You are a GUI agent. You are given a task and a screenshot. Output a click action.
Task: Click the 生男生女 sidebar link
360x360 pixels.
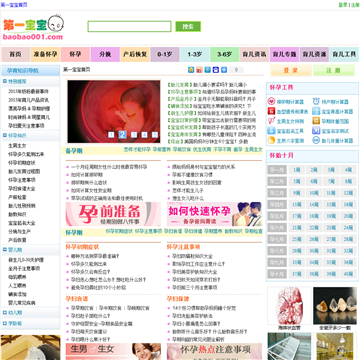17,145
